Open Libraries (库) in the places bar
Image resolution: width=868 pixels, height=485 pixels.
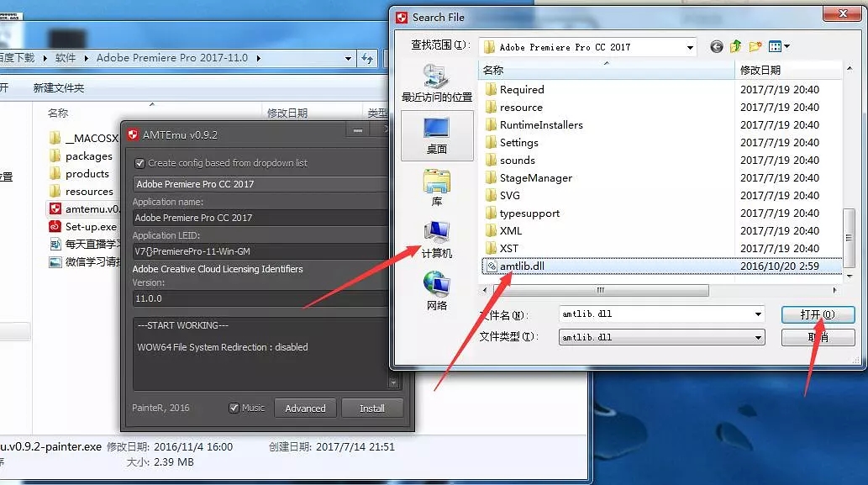pos(437,188)
